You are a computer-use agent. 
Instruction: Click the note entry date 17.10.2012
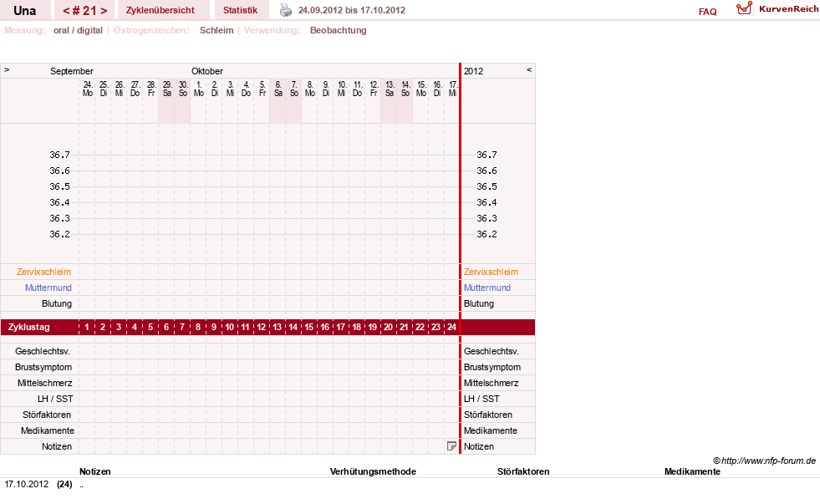coord(26,484)
